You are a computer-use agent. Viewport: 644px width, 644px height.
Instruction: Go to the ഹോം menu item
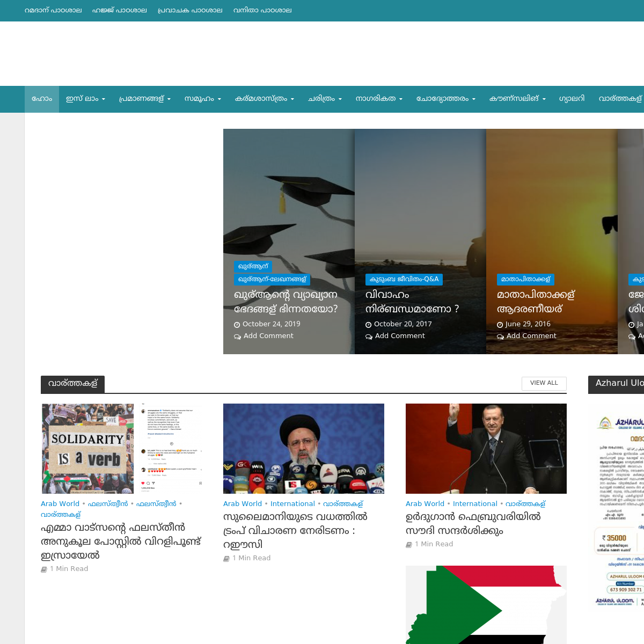(x=42, y=99)
